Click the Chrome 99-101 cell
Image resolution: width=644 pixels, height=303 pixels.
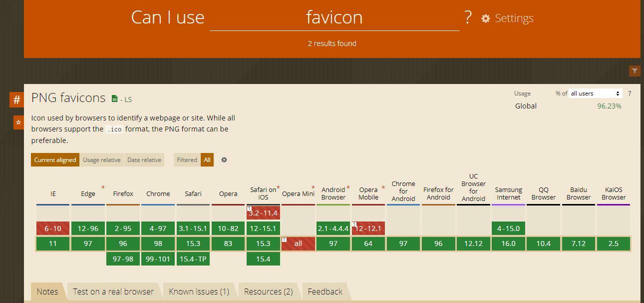158,259
